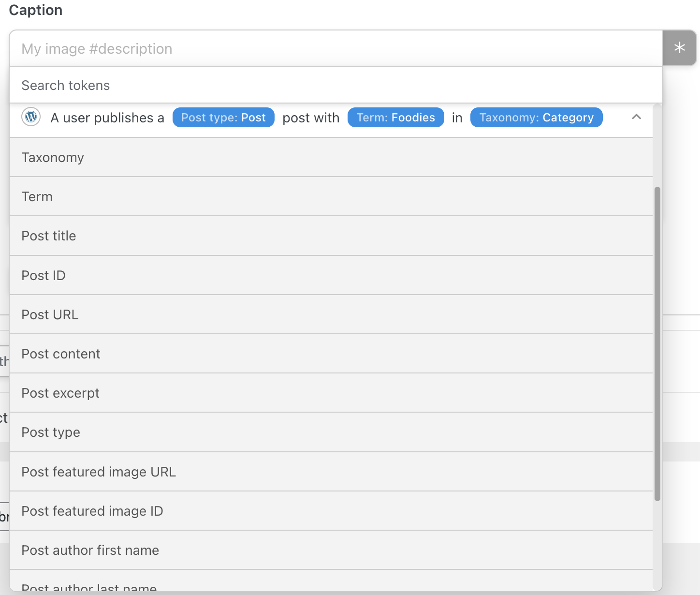This screenshot has width=700, height=595.
Task: Select the Term token
Action: pyautogui.click(x=331, y=196)
